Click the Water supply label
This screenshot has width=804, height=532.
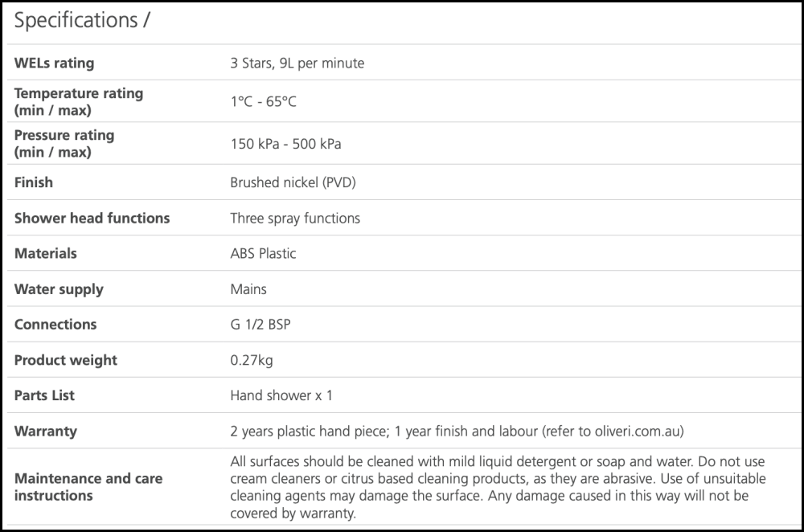[59, 289]
